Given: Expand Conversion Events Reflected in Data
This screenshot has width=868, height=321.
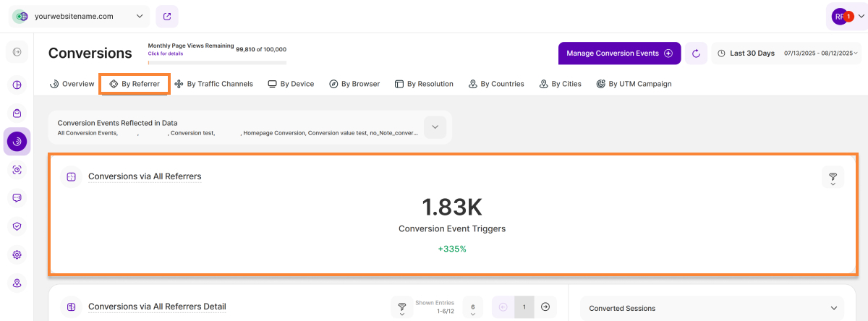Looking at the screenshot, I should click(x=435, y=127).
